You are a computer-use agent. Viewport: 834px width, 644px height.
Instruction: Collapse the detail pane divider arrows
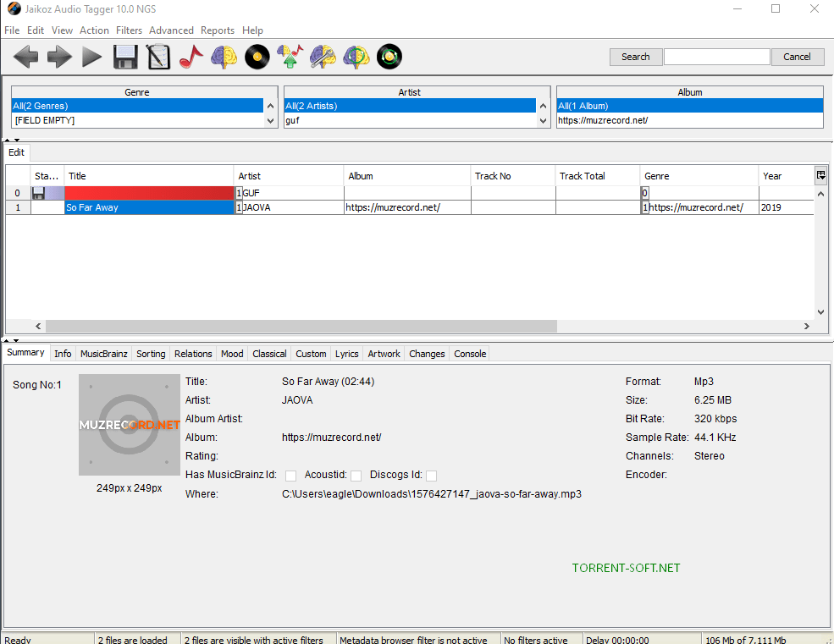tap(12, 340)
